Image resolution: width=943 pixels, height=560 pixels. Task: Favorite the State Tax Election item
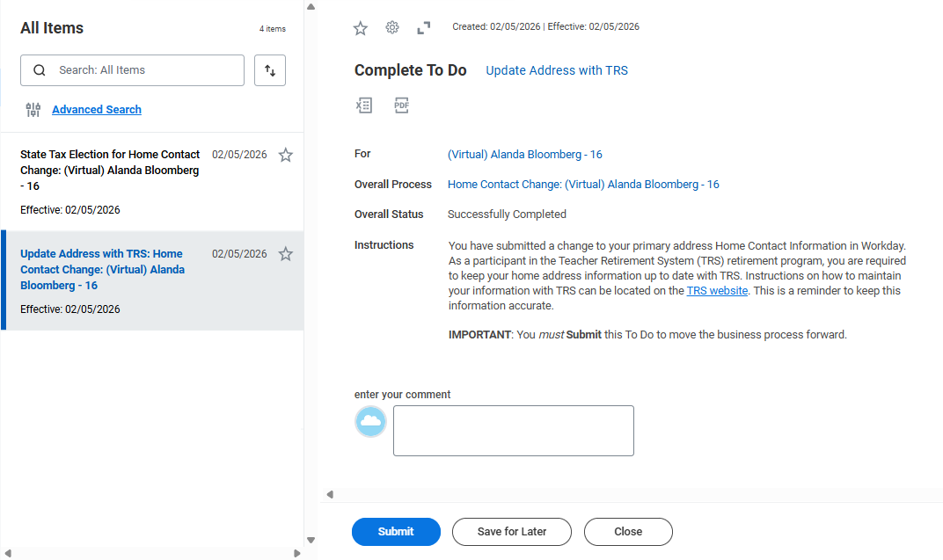pos(286,156)
